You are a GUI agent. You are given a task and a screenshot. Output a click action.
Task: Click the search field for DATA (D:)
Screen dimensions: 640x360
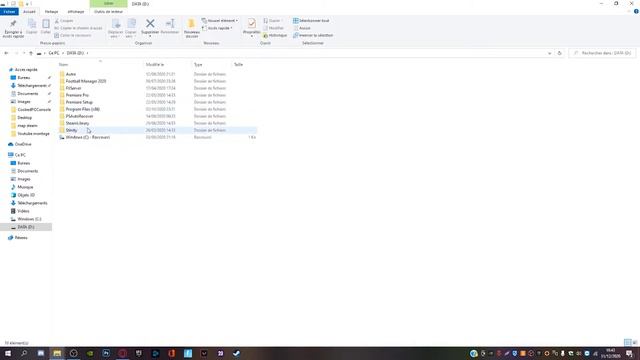tap(602, 53)
